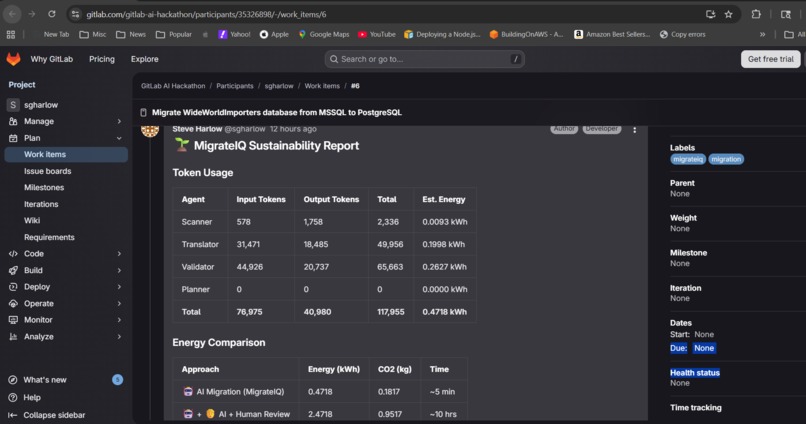Open the Copy errors bookmark
The height and width of the screenshot is (424, 806).
pos(683,34)
